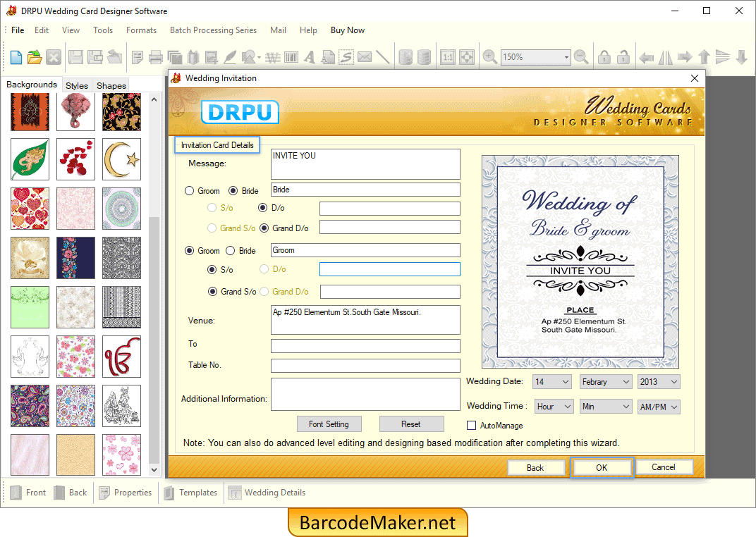Viewport: 756px width, 537px height.
Task: Click the Font Setting button
Action: coord(329,424)
